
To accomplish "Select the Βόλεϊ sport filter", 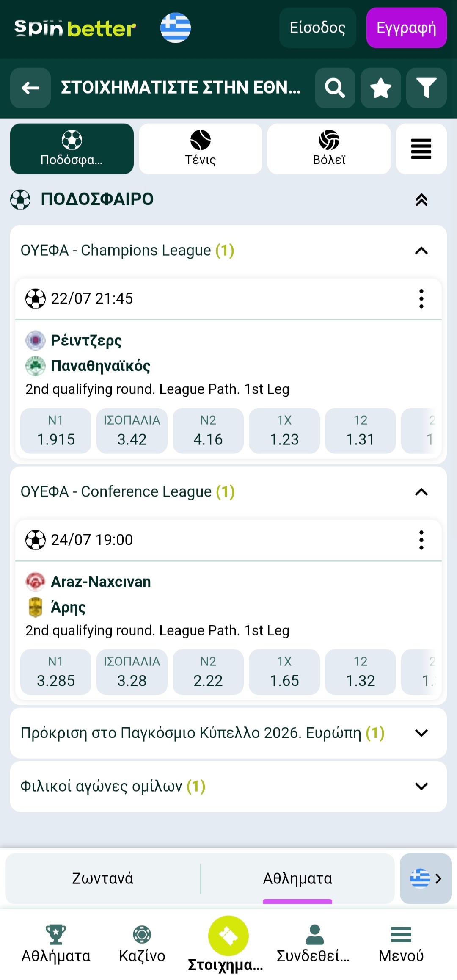I will pyautogui.click(x=329, y=149).
